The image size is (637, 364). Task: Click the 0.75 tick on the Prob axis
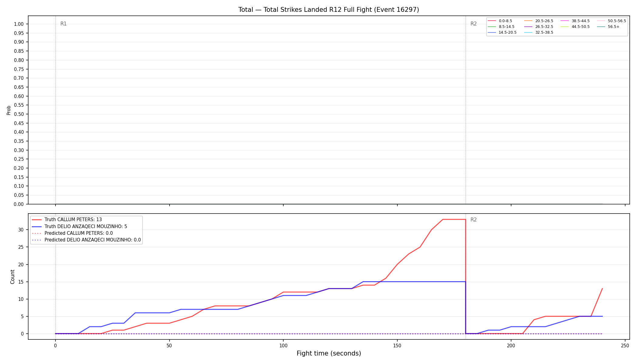tap(19, 69)
